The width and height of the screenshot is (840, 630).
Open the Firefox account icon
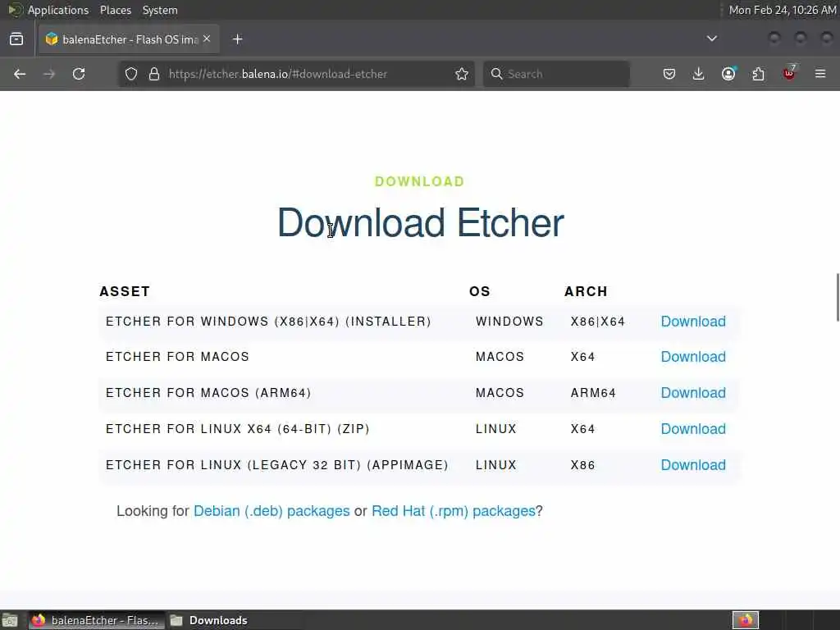click(728, 74)
